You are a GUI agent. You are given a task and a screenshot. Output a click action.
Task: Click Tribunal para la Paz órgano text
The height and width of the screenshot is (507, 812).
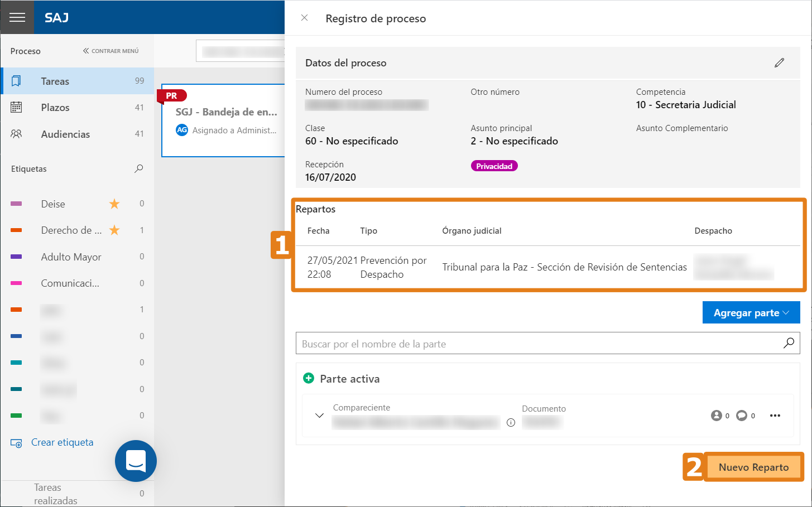tap(564, 267)
